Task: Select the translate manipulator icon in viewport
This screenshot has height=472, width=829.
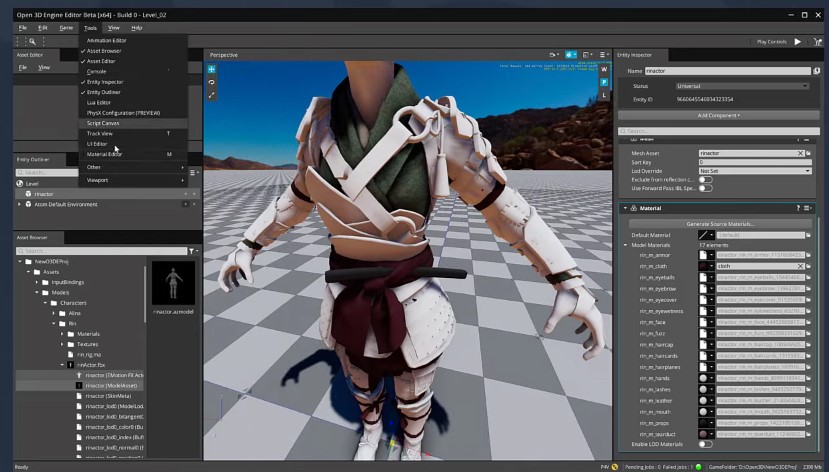Action: click(x=212, y=69)
